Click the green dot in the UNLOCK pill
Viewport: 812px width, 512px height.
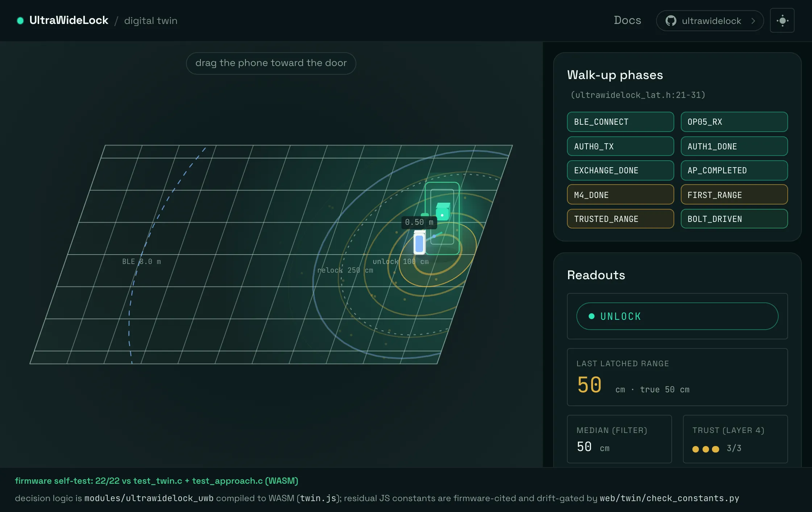(592, 316)
